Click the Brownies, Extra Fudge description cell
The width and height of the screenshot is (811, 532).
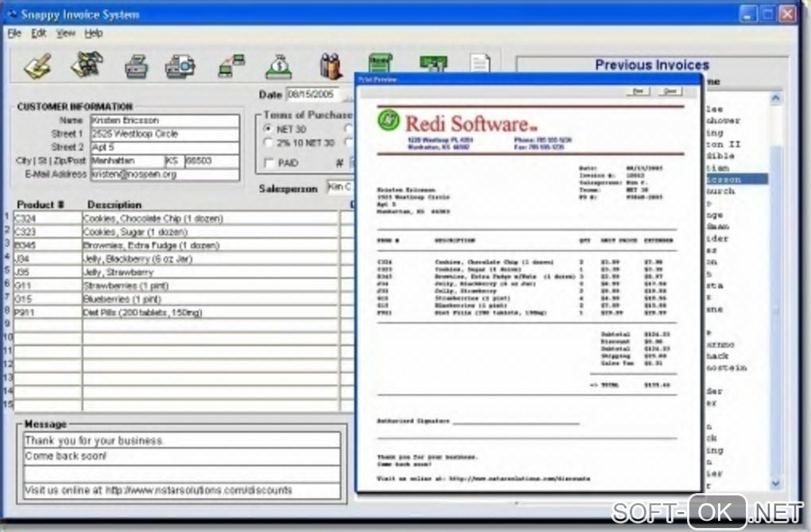pyautogui.click(x=210, y=245)
